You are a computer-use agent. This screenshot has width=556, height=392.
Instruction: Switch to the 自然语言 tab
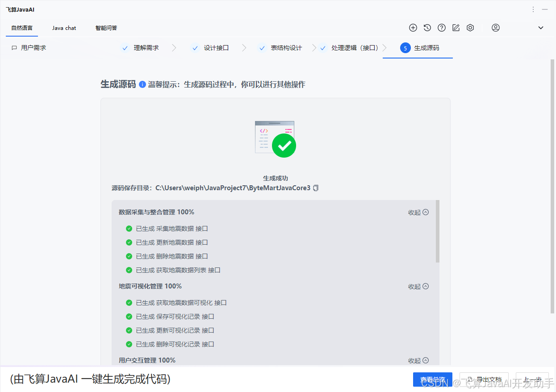pos(22,28)
